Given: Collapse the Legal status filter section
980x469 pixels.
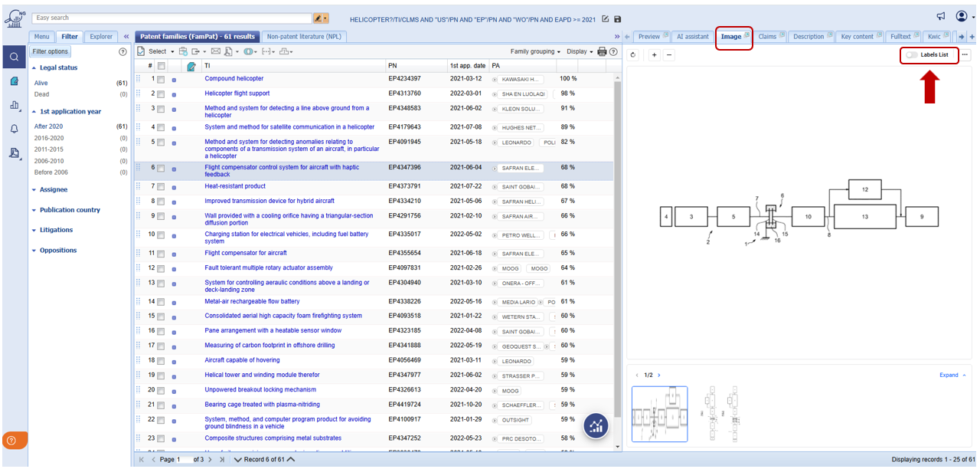Looking at the screenshot, I should click(54, 67).
